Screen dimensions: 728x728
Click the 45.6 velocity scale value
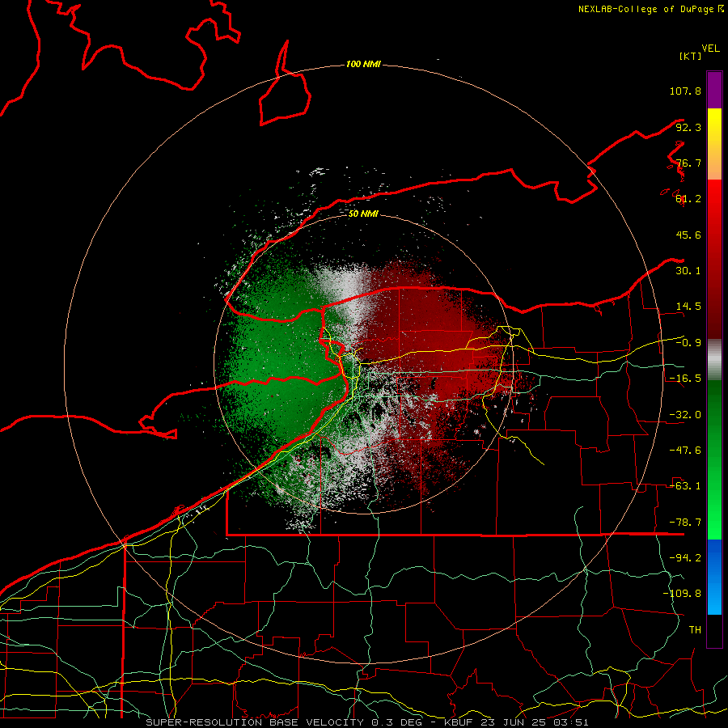coord(688,235)
